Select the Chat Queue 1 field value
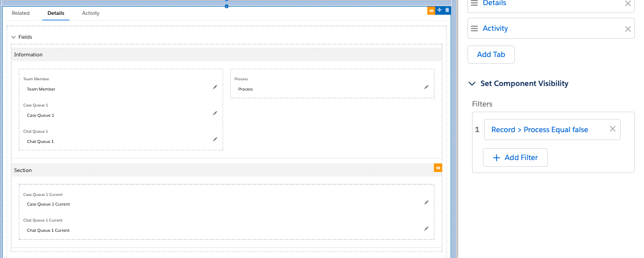 pyautogui.click(x=40, y=141)
